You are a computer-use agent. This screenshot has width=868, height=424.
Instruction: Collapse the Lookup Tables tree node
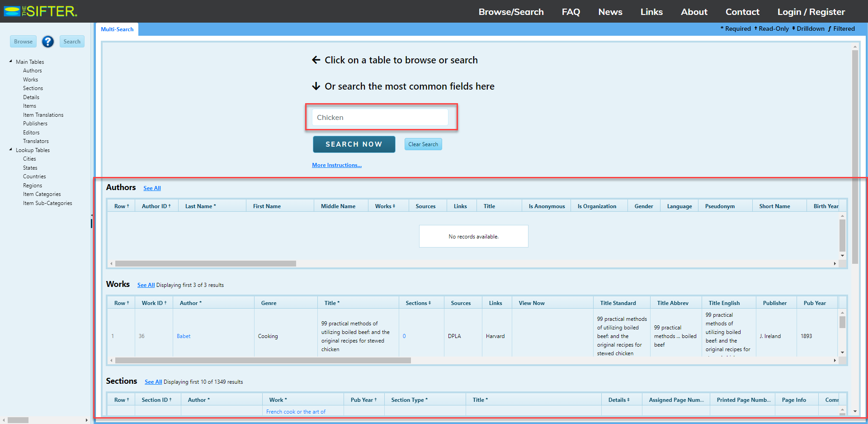(x=11, y=150)
